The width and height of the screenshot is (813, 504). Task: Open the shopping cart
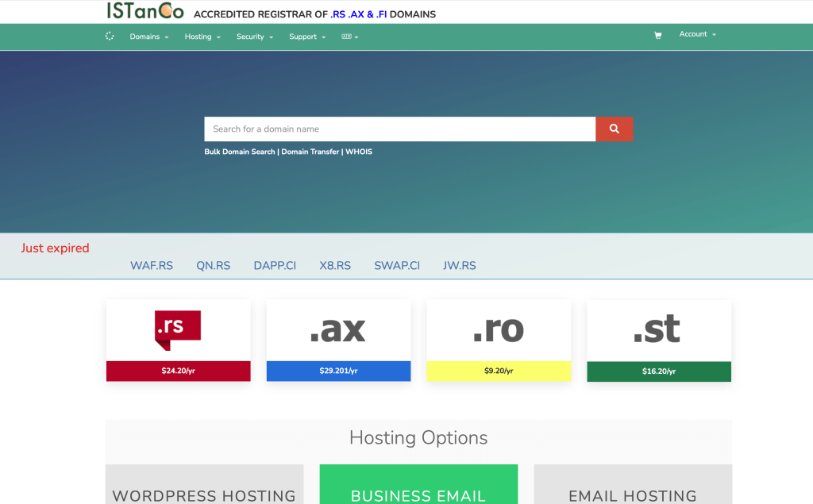657,36
